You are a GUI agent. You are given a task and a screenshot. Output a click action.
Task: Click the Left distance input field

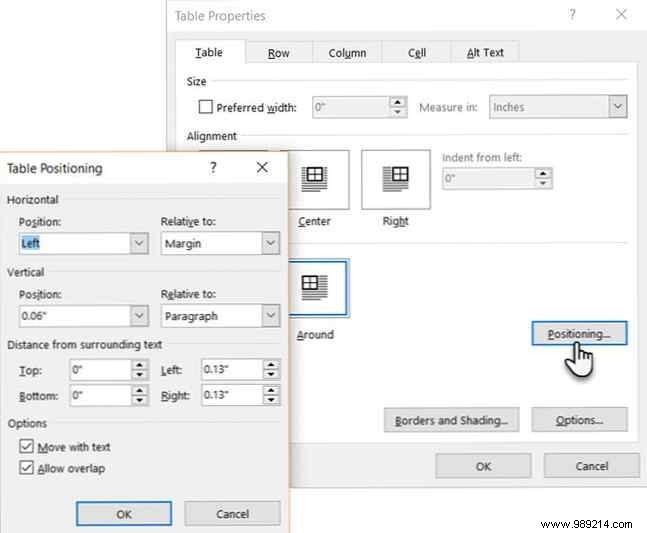click(232, 370)
